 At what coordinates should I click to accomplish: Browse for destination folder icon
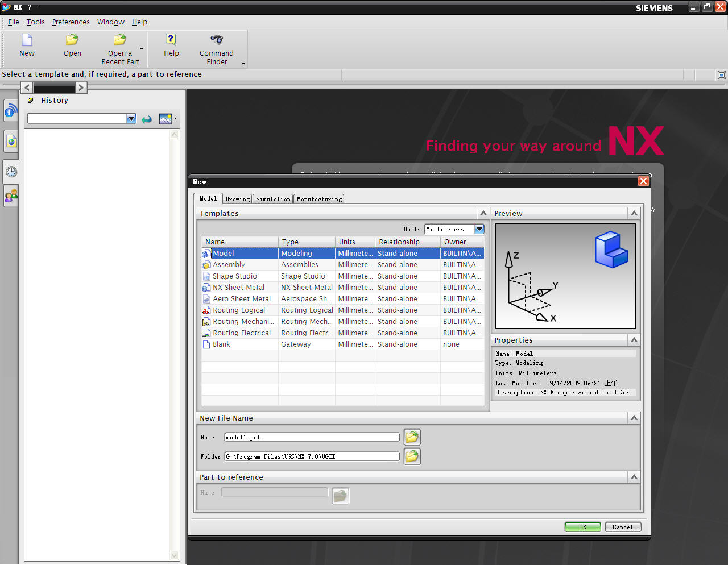(412, 456)
